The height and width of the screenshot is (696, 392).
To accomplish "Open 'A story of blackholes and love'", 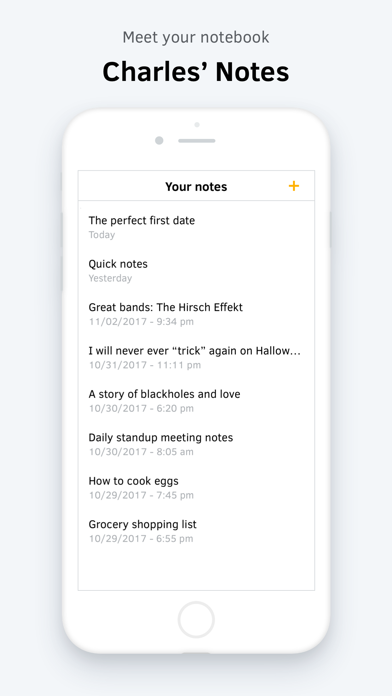I will click(x=196, y=401).
